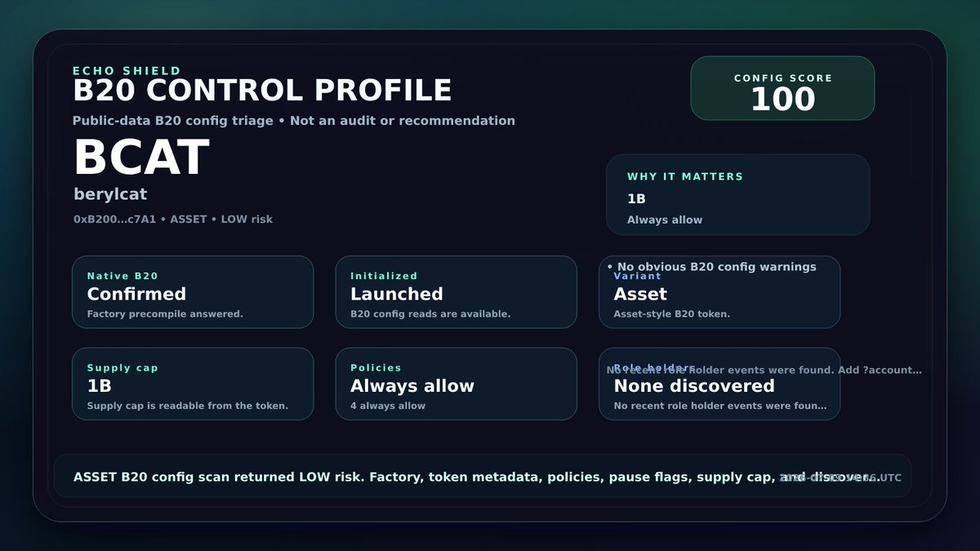The height and width of the screenshot is (551, 980).
Task: Click the 4 always allow text
Action: [x=388, y=406]
